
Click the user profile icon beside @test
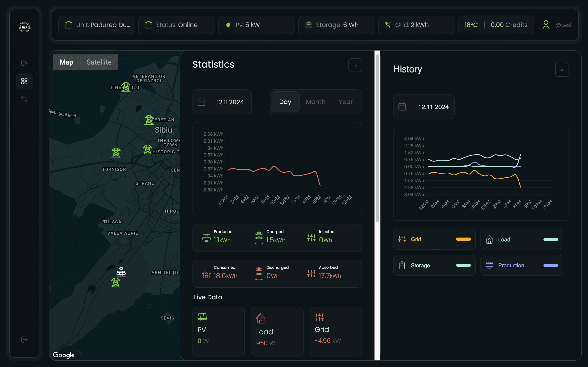[x=546, y=25]
